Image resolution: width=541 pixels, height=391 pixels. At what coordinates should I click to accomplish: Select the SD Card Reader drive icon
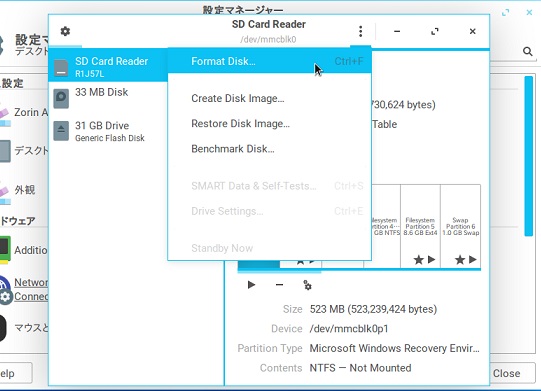click(x=61, y=67)
